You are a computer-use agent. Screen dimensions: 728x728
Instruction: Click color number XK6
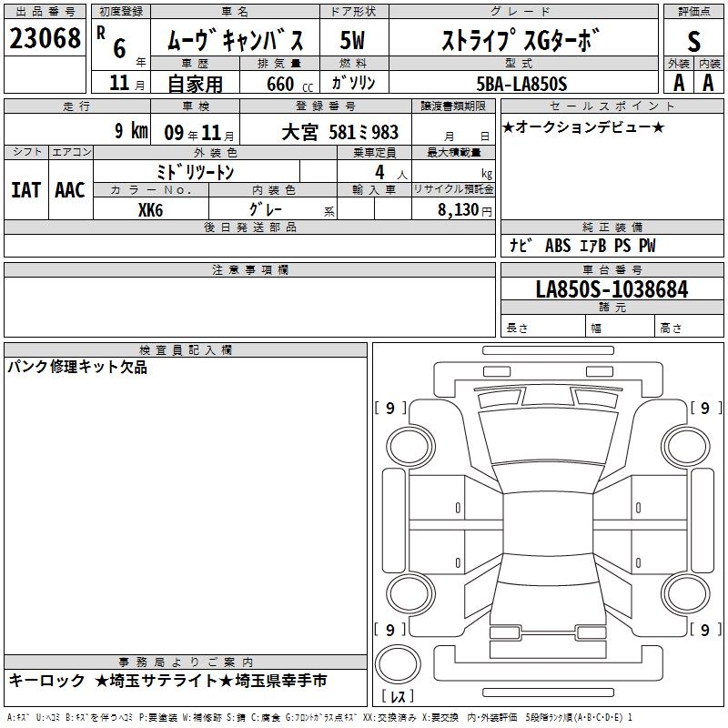coord(150,210)
